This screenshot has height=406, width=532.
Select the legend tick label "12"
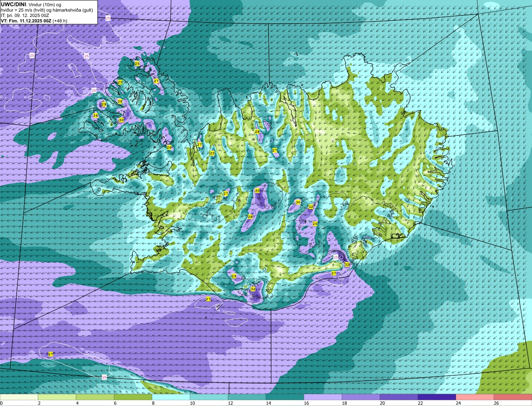230,403
